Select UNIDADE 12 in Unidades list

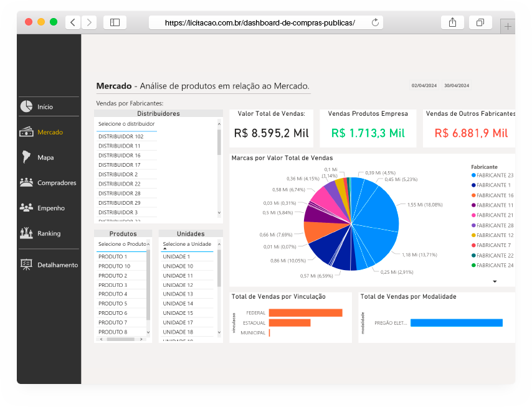(x=178, y=285)
